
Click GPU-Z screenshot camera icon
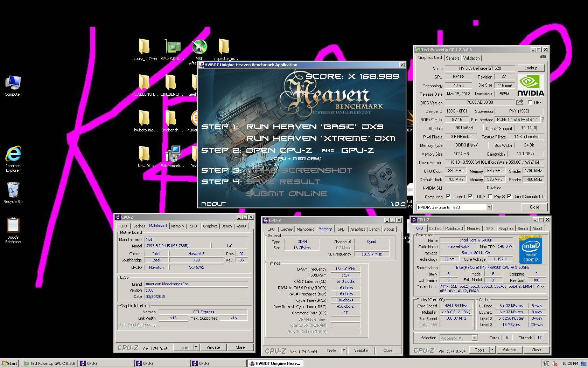tap(543, 57)
